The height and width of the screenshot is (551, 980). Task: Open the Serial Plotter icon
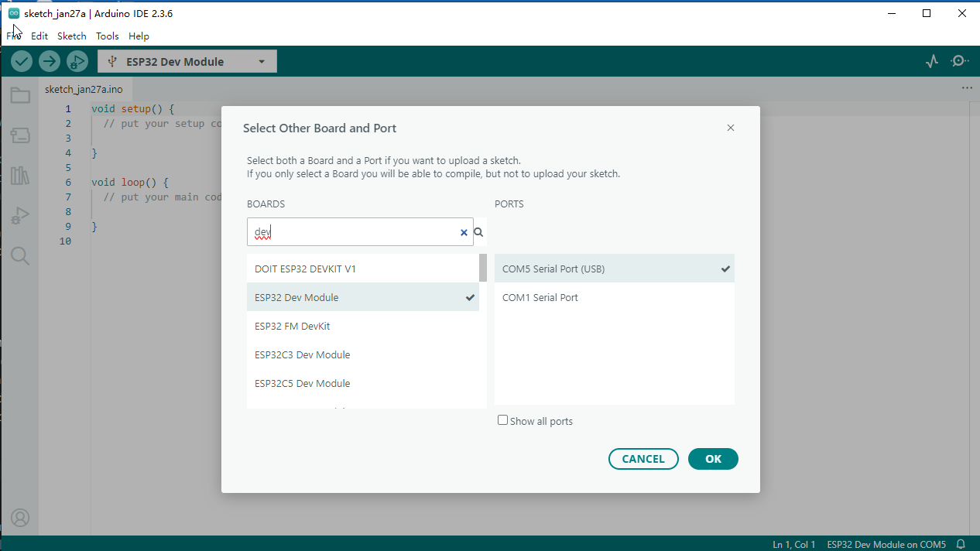tap(932, 61)
